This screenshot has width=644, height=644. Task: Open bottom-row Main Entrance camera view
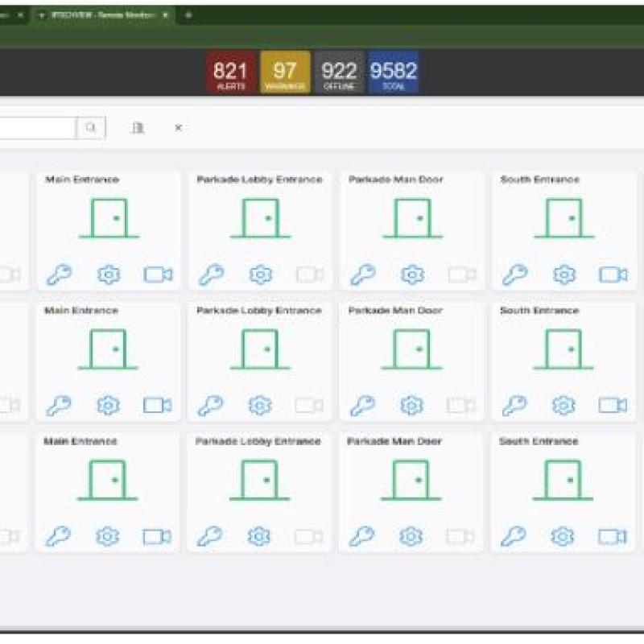pos(157,536)
